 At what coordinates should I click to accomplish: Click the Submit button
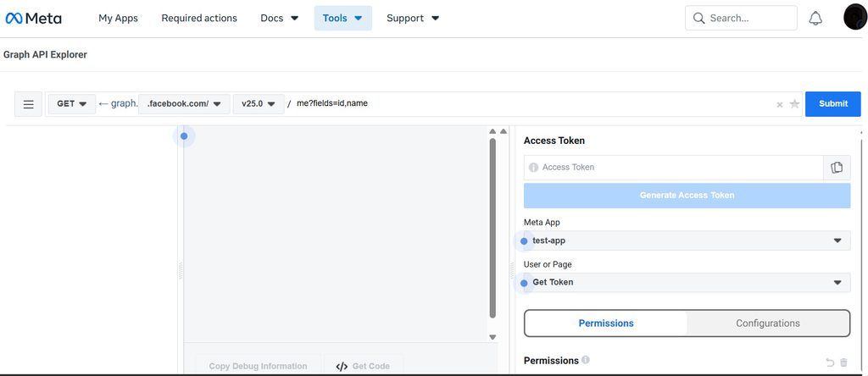point(833,104)
